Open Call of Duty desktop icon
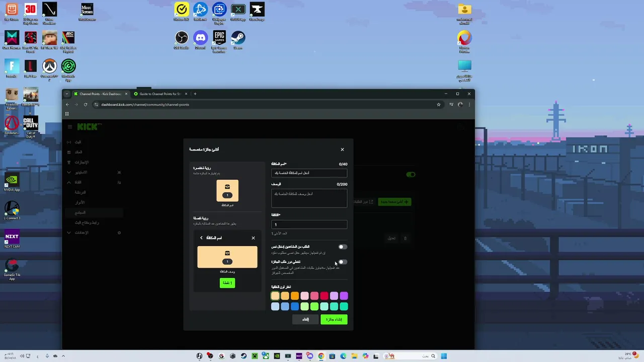The width and height of the screenshot is (644, 362). click(30, 127)
